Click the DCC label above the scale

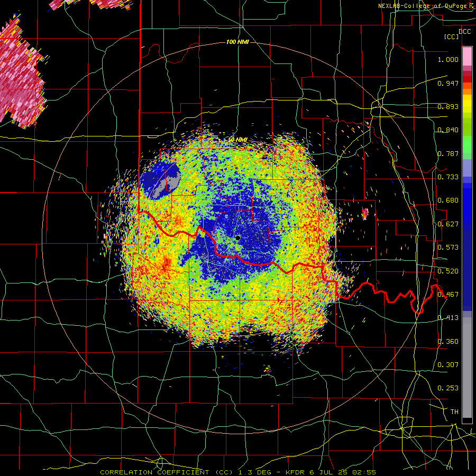[x=464, y=32]
